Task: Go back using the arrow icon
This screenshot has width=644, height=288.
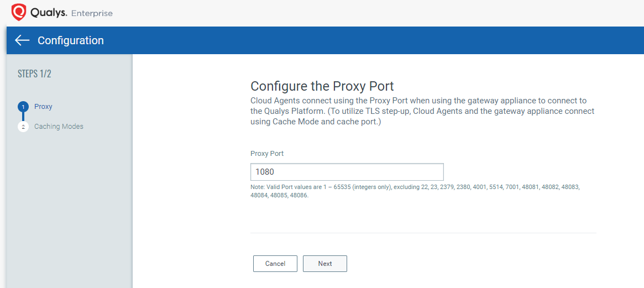Action: 22,40
